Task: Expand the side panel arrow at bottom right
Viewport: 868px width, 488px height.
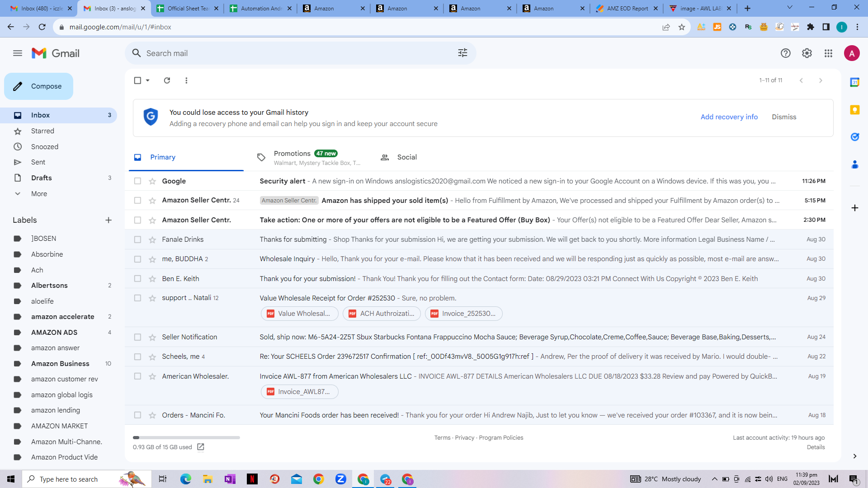Action: coord(854,456)
